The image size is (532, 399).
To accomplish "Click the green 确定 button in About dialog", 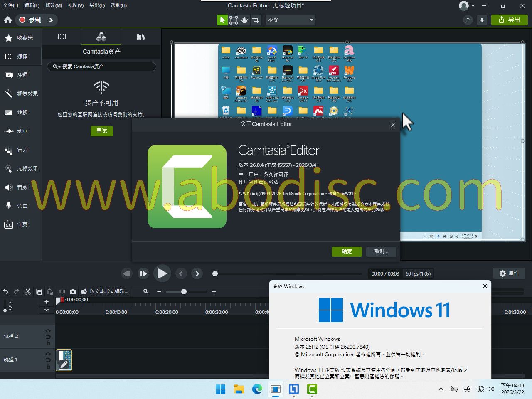I will pos(347,251).
